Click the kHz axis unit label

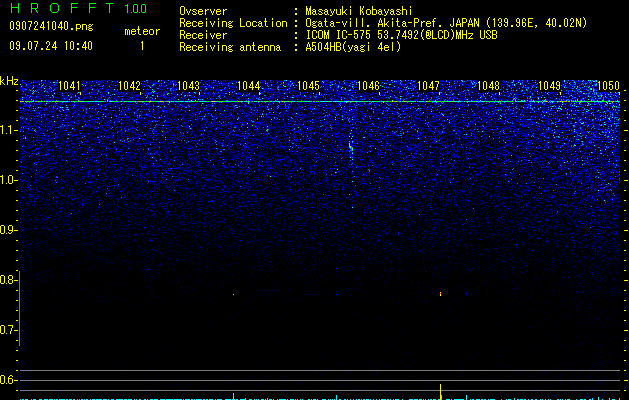[9, 81]
